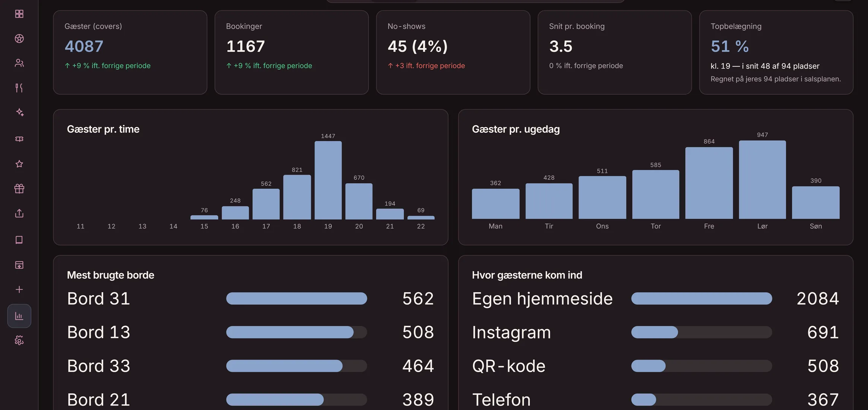Click the Snit pr. booking value 3.5
This screenshot has height=410, width=868.
pos(561,46)
